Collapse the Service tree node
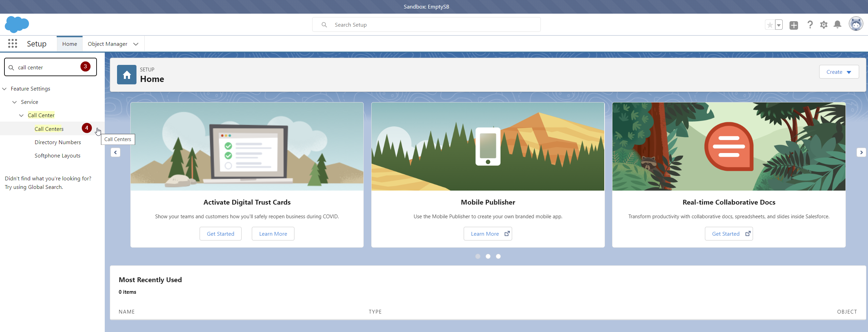This screenshot has width=868, height=332. 14,102
